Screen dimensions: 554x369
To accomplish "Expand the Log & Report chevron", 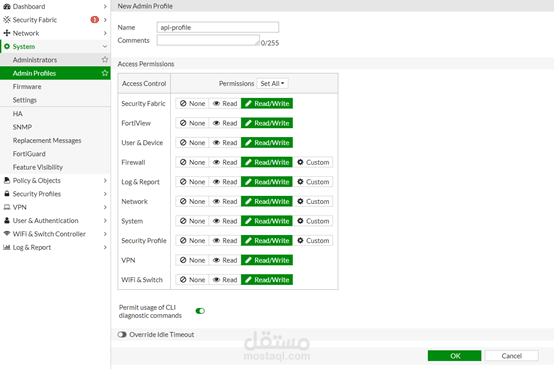I will click(105, 247).
